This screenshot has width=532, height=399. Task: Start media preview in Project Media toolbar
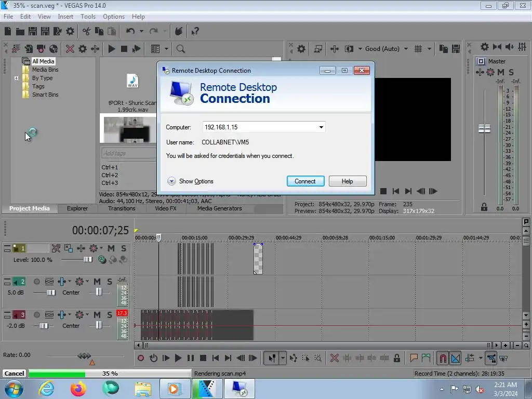(x=111, y=49)
